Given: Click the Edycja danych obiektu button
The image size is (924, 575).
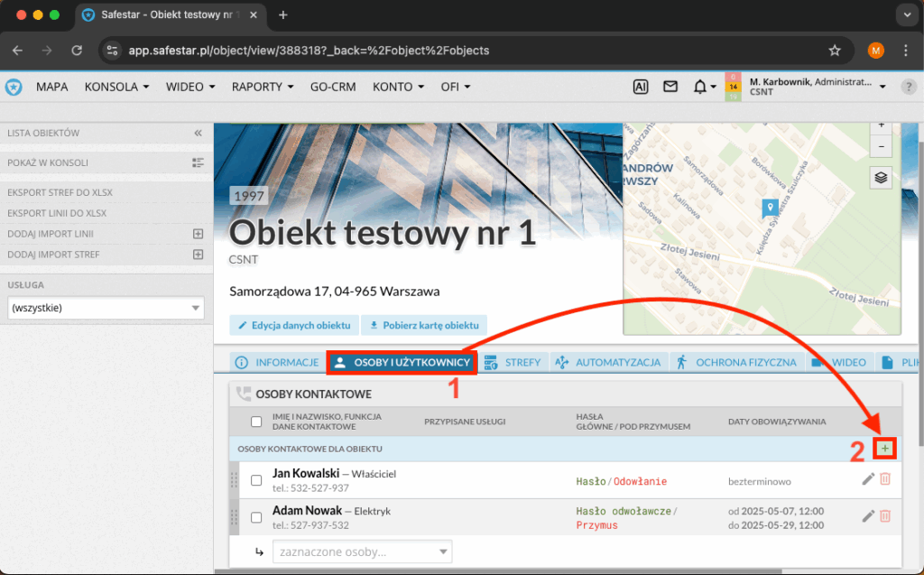Looking at the screenshot, I should pyautogui.click(x=294, y=325).
